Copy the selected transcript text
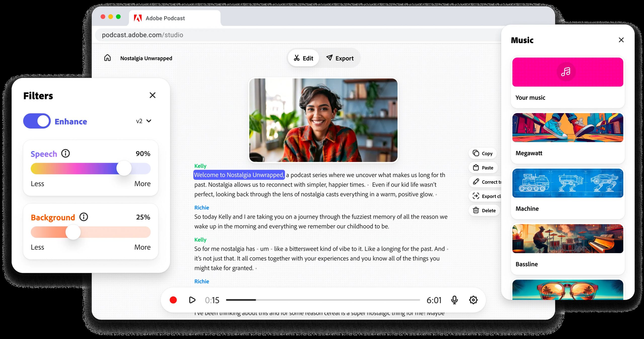Image resolution: width=644 pixels, height=339 pixels. click(482, 153)
